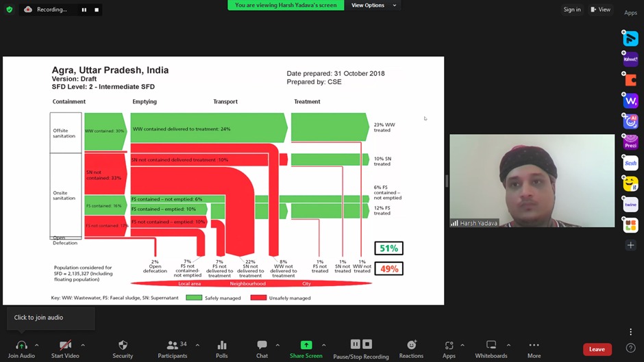Click the 'You are viewing Harsh Yadava's screen' banner
644x362 pixels.
[x=286, y=5]
